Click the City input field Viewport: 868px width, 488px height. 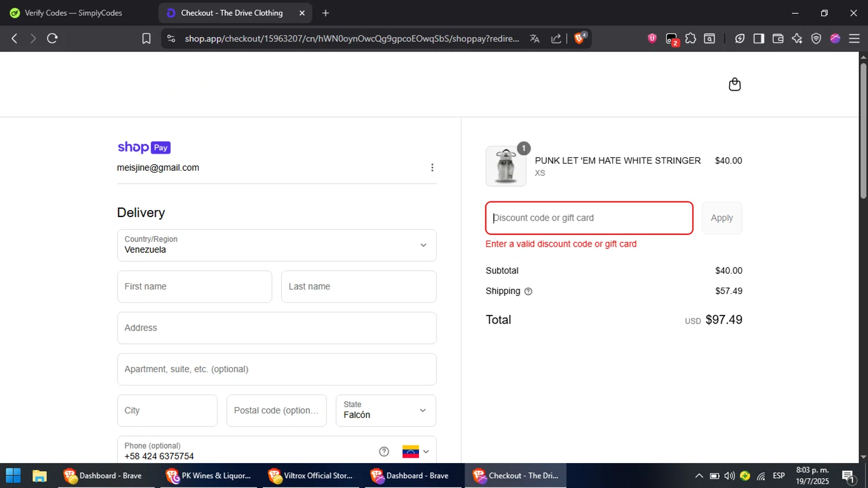tap(167, 410)
